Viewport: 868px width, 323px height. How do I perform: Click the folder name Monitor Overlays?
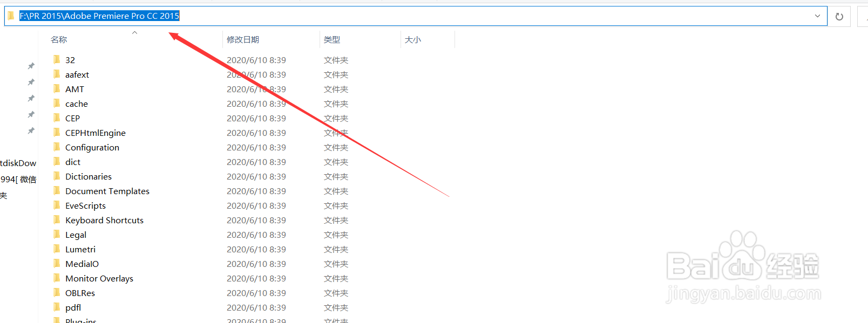point(99,278)
